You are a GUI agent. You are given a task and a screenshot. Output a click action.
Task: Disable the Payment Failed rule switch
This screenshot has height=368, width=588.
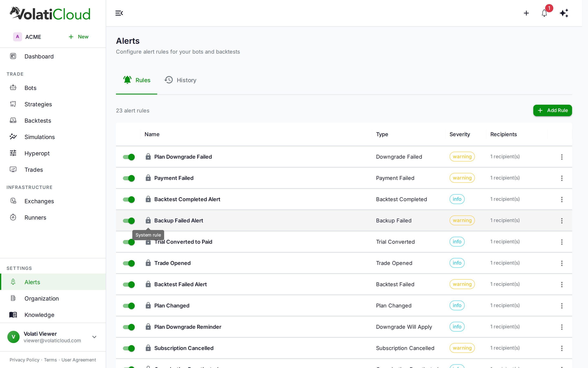[129, 178]
